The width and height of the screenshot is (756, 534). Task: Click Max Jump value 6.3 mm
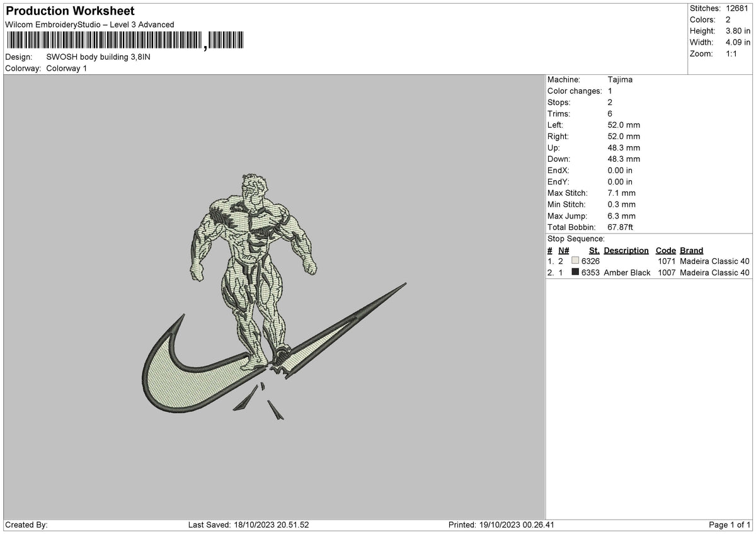tap(622, 216)
